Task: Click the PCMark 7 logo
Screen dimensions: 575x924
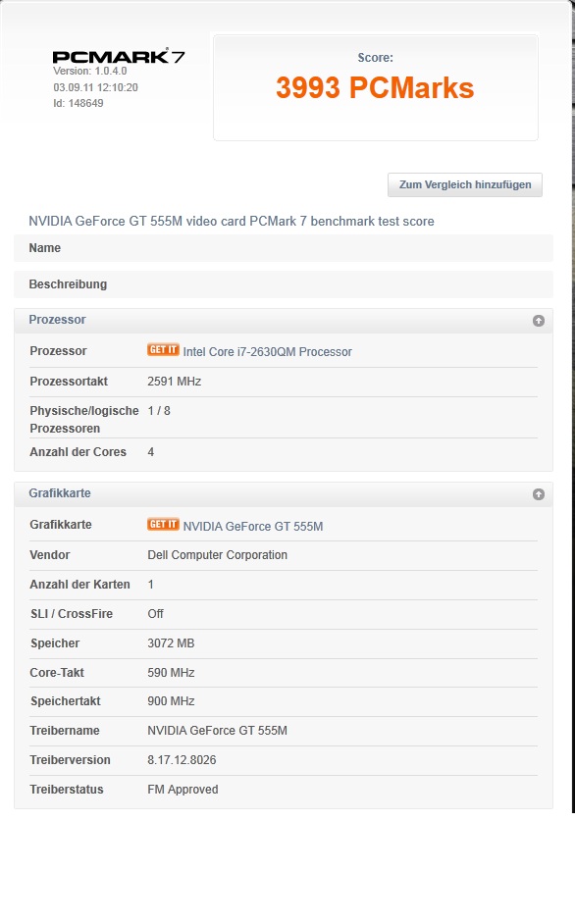Action: (x=119, y=57)
